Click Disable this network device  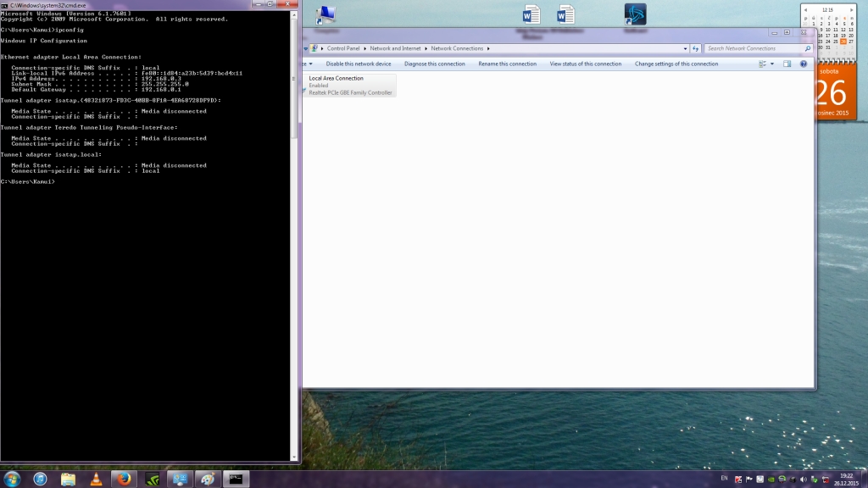[359, 64]
